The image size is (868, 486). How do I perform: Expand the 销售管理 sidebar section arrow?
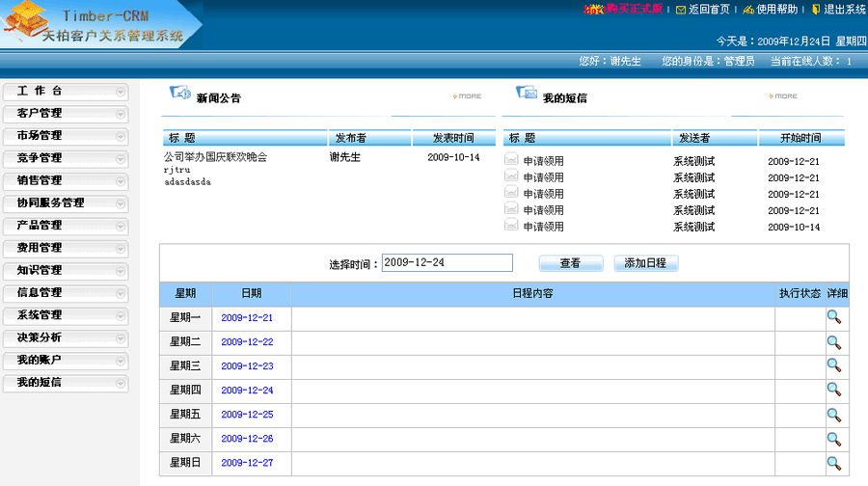[121, 180]
